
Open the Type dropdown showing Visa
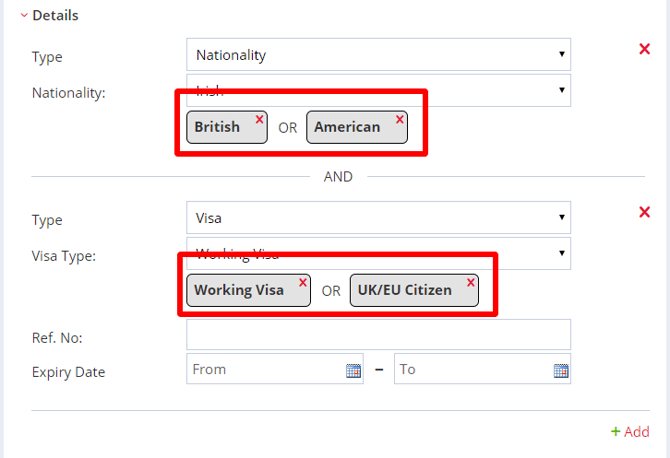coord(378,217)
